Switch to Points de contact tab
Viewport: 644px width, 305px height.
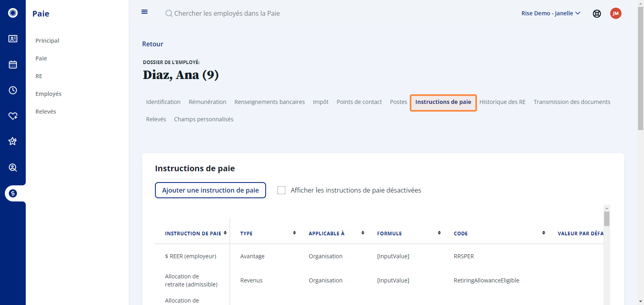tap(359, 102)
